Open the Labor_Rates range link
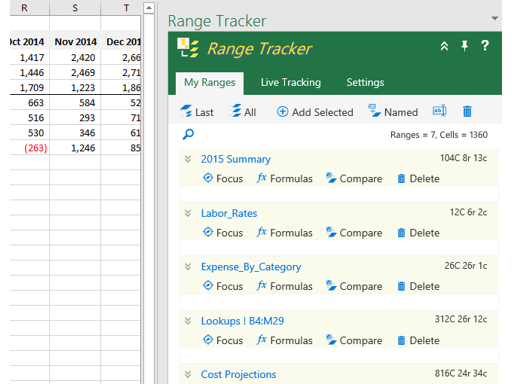Viewport: 512px width, 384px height. coord(229,213)
